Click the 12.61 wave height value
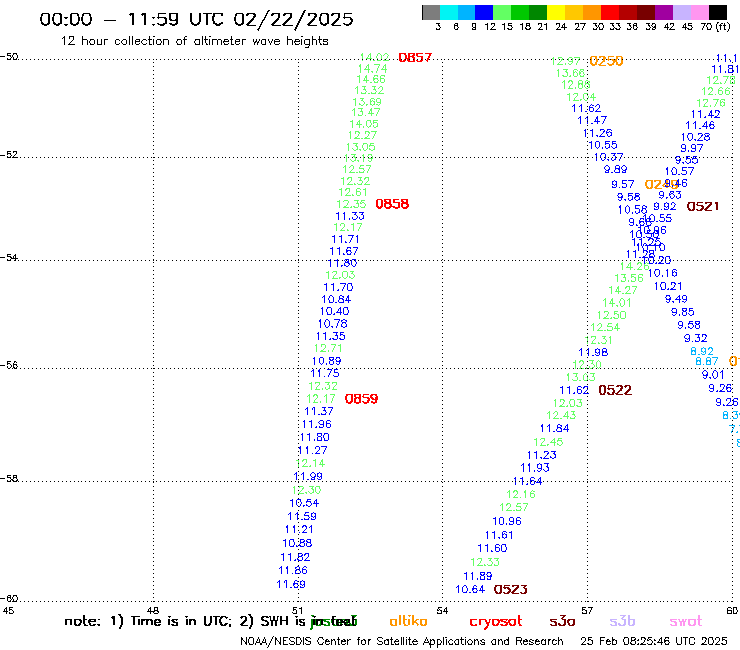The image size is (740, 650). point(353,192)
